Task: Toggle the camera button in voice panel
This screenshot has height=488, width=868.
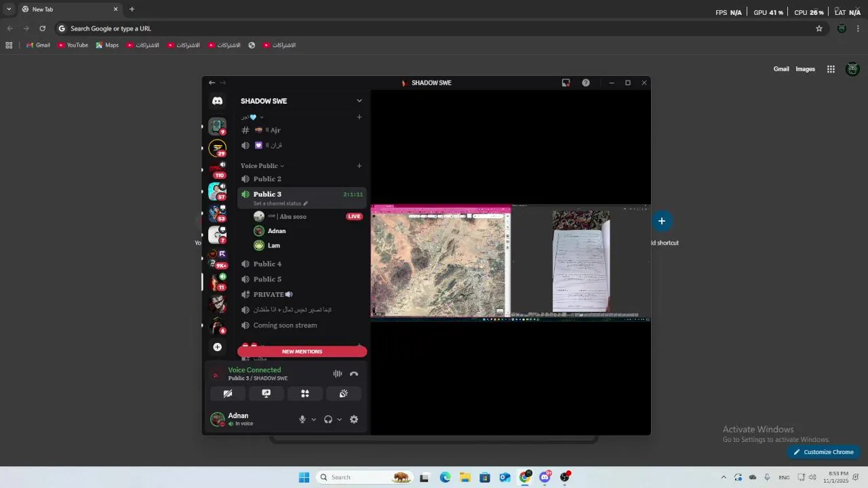Action: click(228, 393)
